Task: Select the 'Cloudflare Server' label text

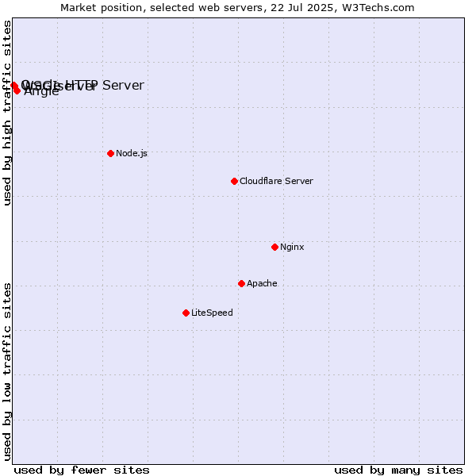Action: (x=276, y=181)
